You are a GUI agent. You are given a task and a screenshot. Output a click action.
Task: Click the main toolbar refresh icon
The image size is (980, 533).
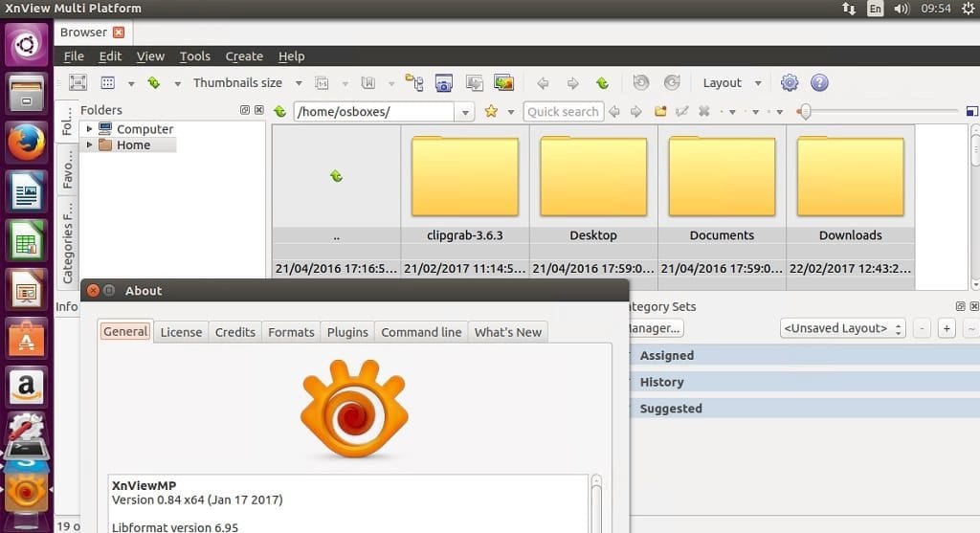pyautogui.click(x=154, y=82)
